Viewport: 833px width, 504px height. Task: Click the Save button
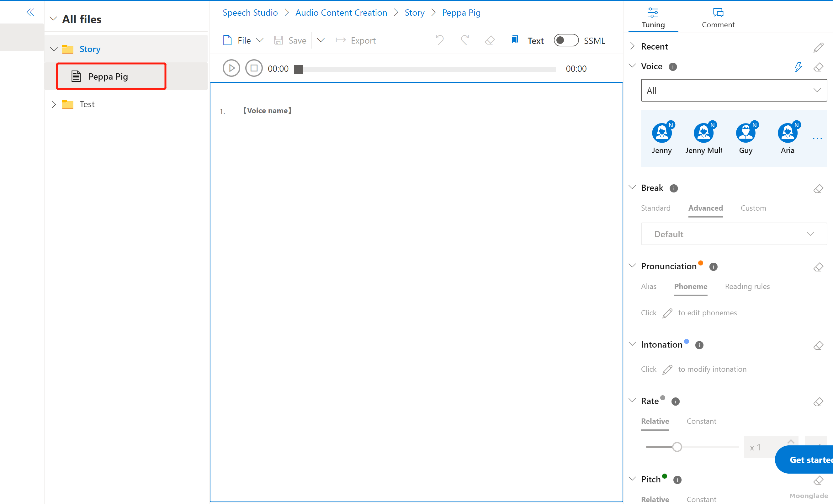tap(290, 40)
